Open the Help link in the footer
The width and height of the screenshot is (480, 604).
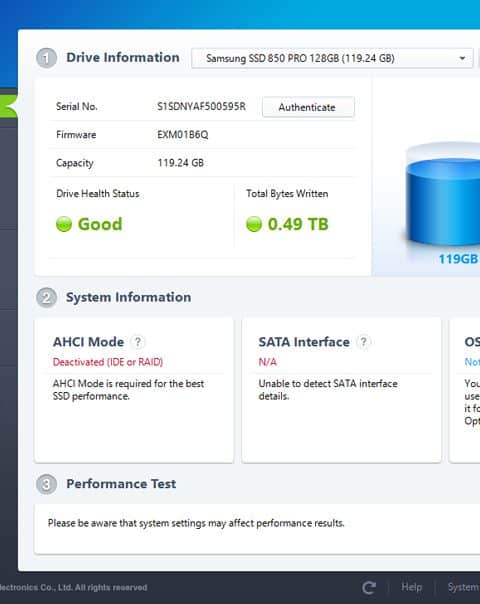(x=411, y=587)
